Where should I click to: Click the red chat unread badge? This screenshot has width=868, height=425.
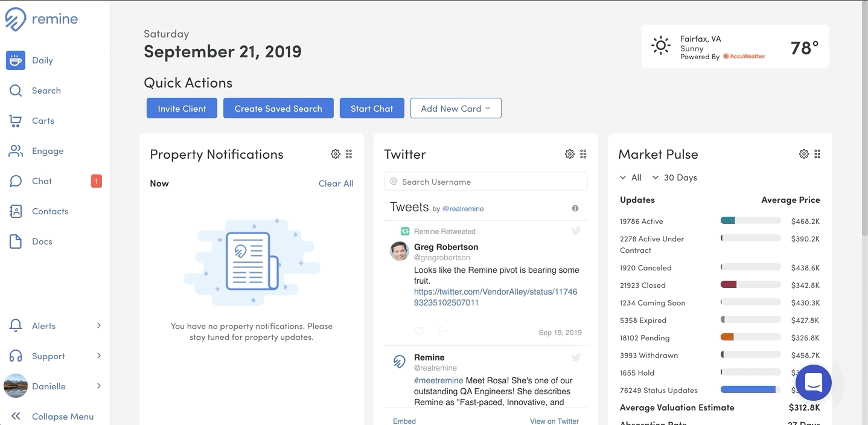[x=96, y=181]
